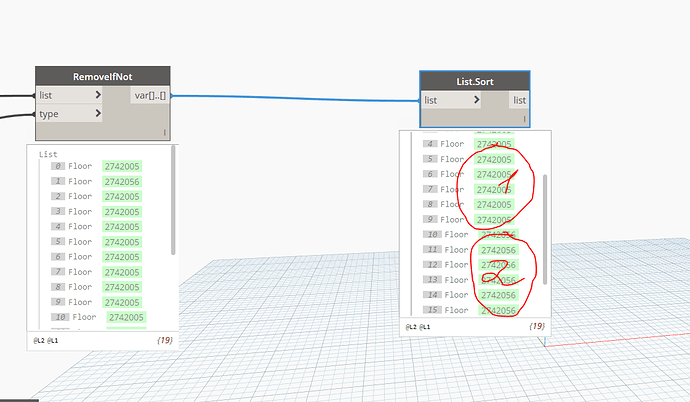Image resolution: width=690 pixels, height=402 pixels.
Task: Click the {19} item count under RemoveIfNot preview
Action: tap(165, 340)
